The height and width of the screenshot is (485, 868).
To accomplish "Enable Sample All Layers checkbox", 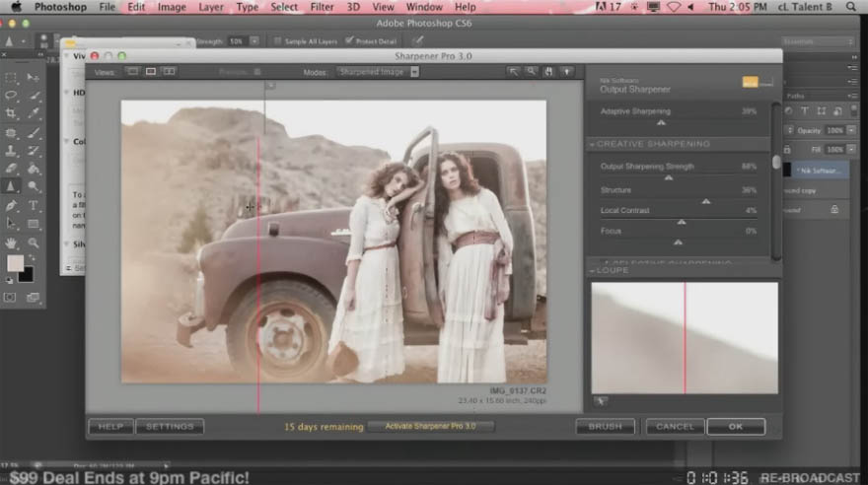I will 277,41.
